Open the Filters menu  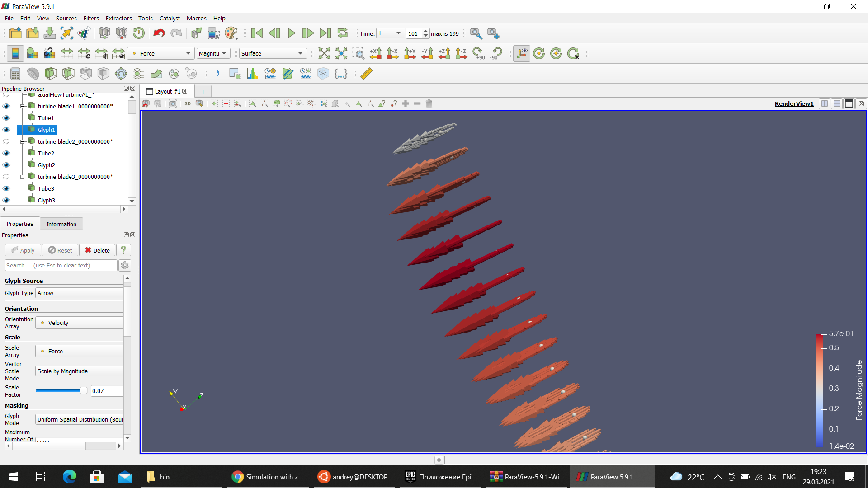coord(91,18)
